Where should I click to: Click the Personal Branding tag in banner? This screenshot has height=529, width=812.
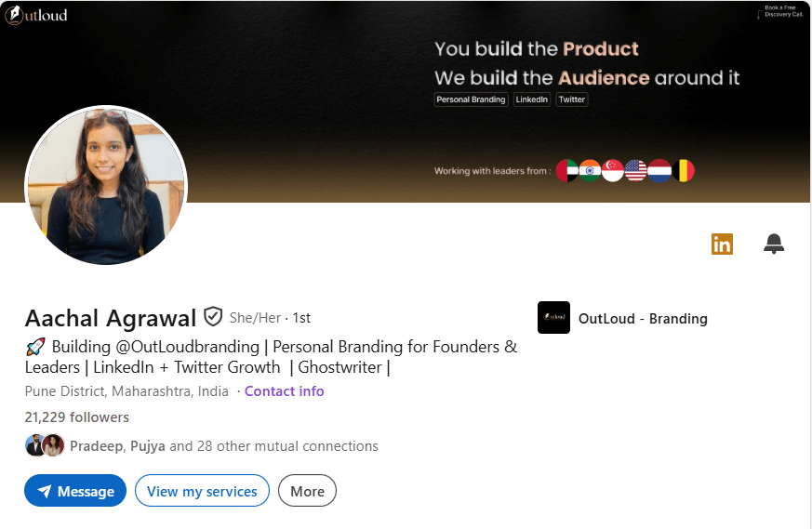coord(471,99)
